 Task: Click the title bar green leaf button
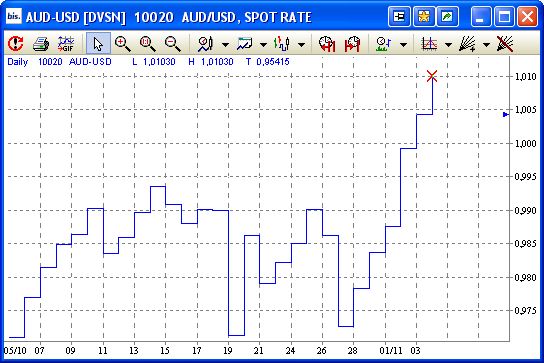click(447, 16)
